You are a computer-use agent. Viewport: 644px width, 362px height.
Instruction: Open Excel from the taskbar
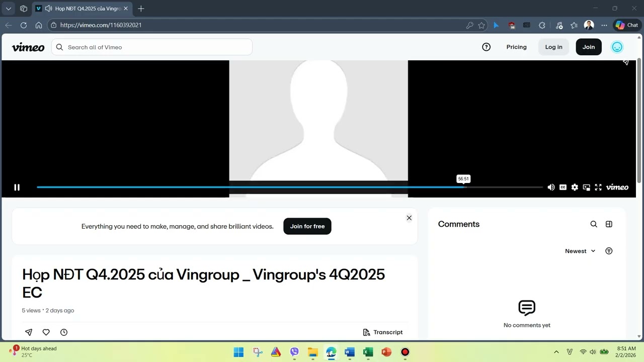click(368, 352)
